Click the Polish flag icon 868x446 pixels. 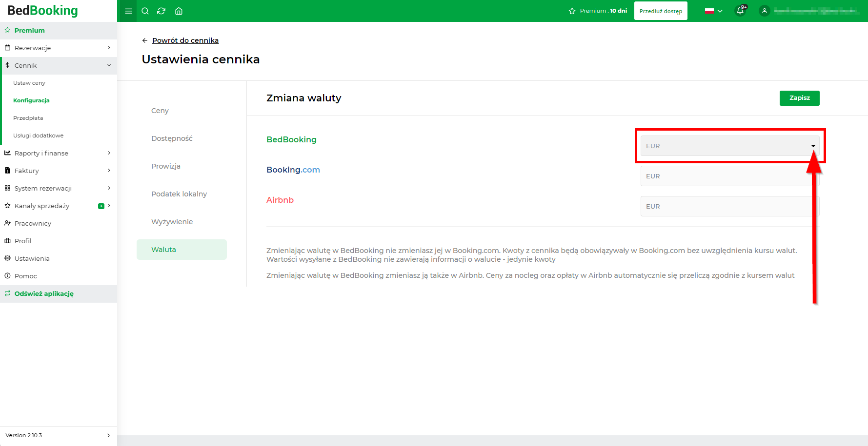[x=709, y=11]
